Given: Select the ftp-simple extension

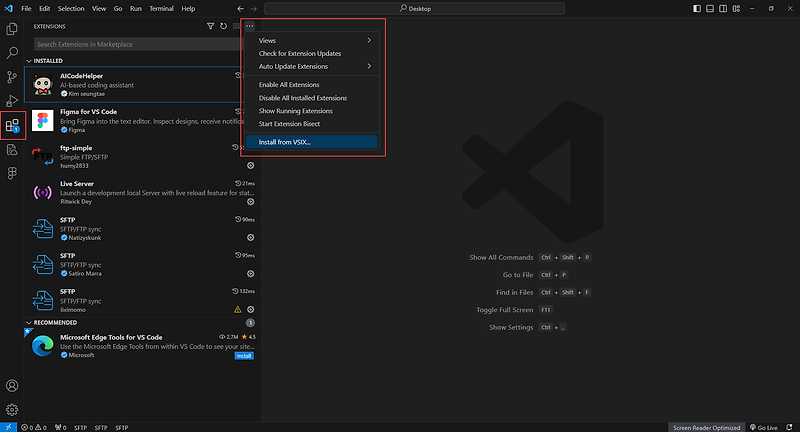Looking at the screenshot, I should [x=143, y=157].
